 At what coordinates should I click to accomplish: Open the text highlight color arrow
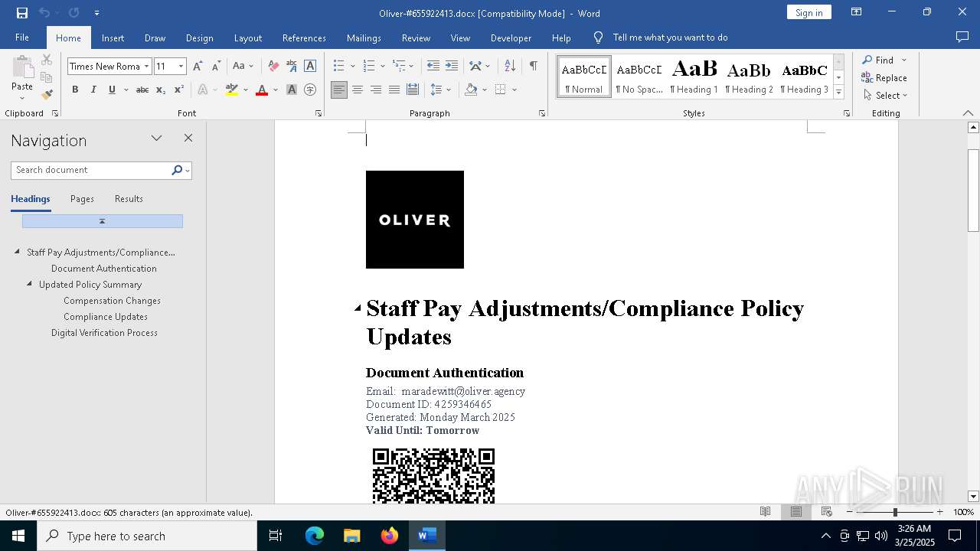246,90
